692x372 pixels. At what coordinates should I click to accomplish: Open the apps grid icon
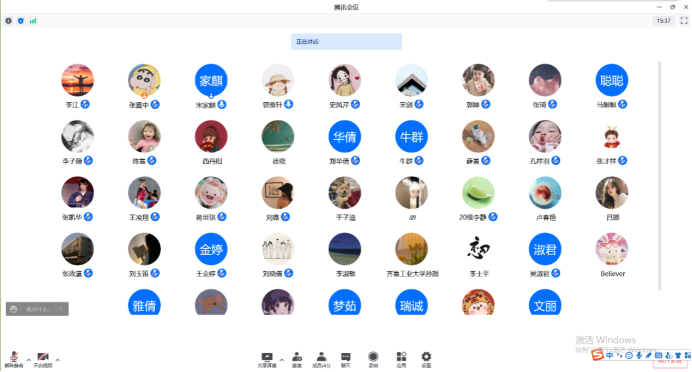click(401, 360)
